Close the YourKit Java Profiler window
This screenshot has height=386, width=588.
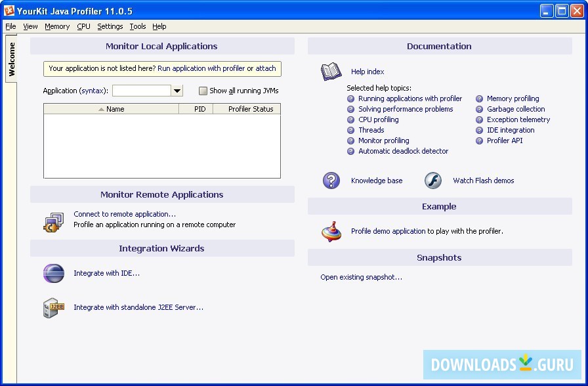(x=577, y=11)
